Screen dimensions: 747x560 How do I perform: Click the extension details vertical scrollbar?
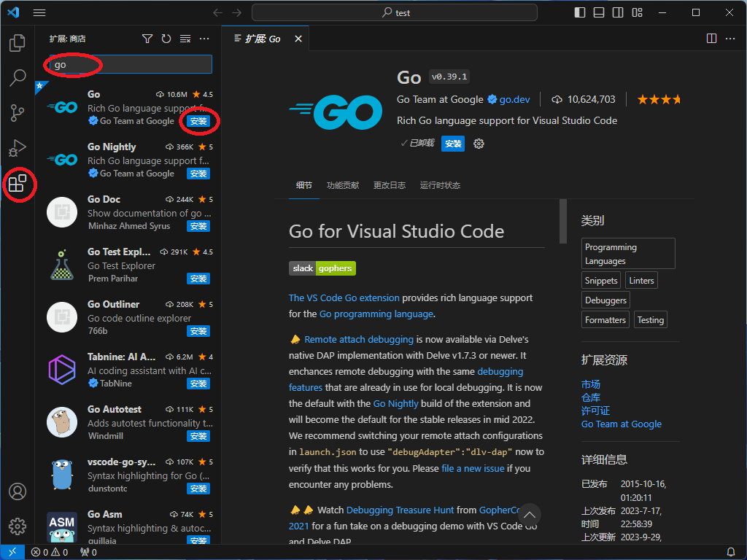[563, 221]
